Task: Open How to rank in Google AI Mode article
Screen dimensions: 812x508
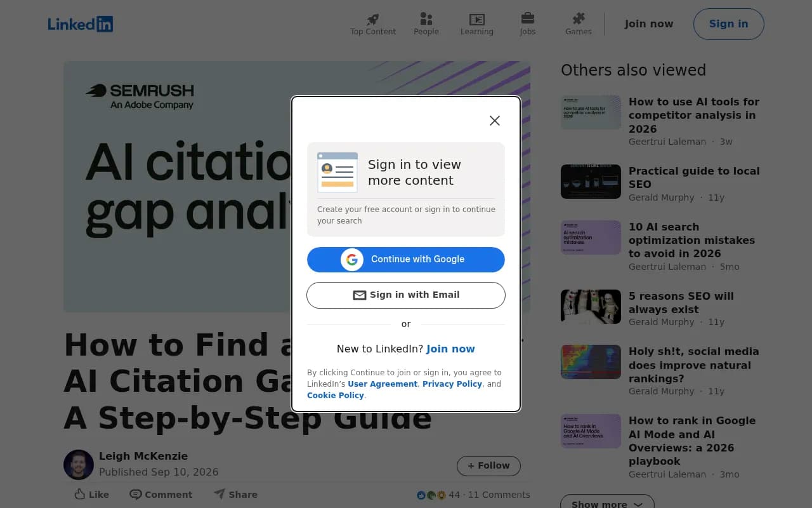Action: [x=692, y=441]
